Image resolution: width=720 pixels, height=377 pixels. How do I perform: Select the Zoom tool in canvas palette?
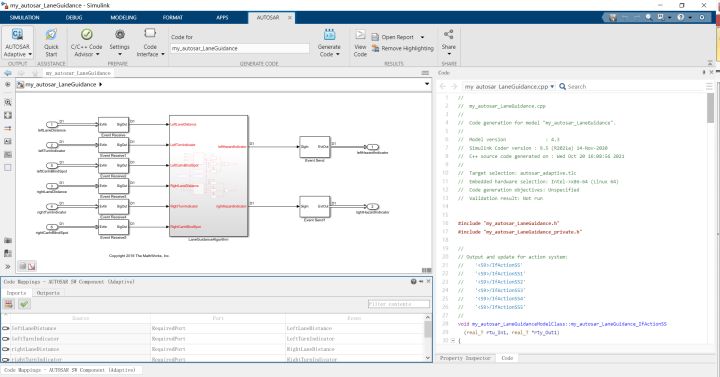[x=8, y=102]
